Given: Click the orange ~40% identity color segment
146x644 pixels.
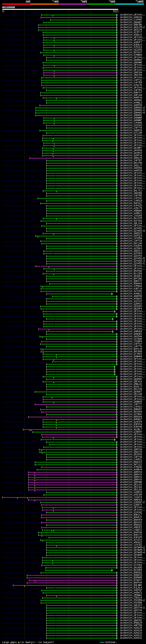Looking at the screenshot, I should (x=45, y=4).
